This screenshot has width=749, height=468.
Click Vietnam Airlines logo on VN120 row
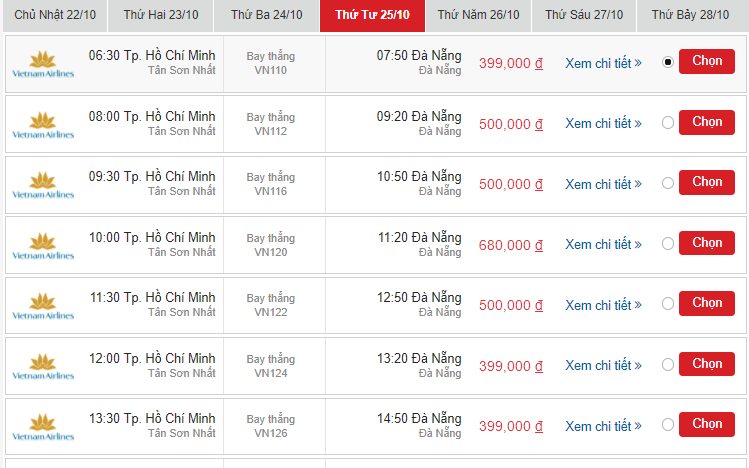(x=43, y=246)
